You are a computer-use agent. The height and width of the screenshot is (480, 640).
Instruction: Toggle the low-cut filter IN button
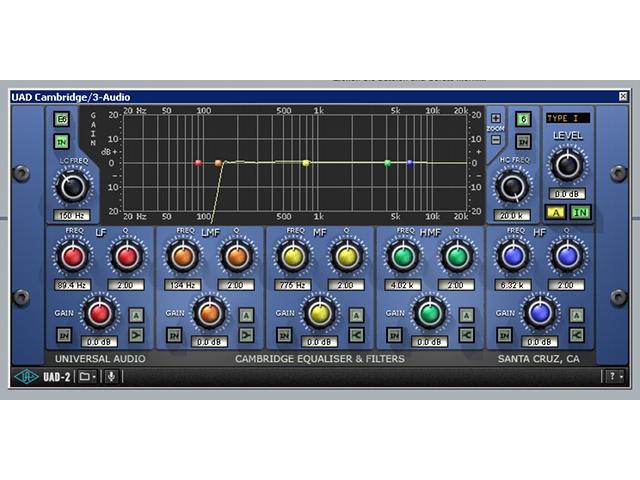(x=62, y=142)
